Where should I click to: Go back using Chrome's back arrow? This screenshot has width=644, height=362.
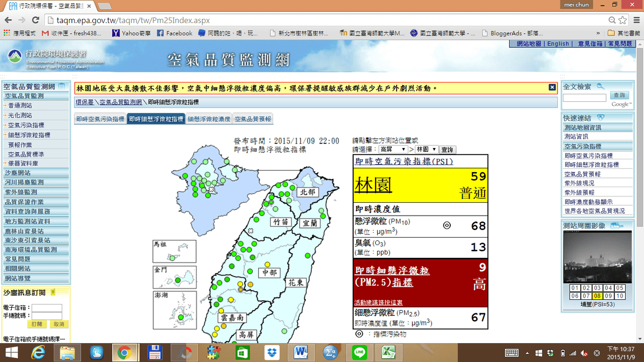pyautogui.click(x=8, y=20)
